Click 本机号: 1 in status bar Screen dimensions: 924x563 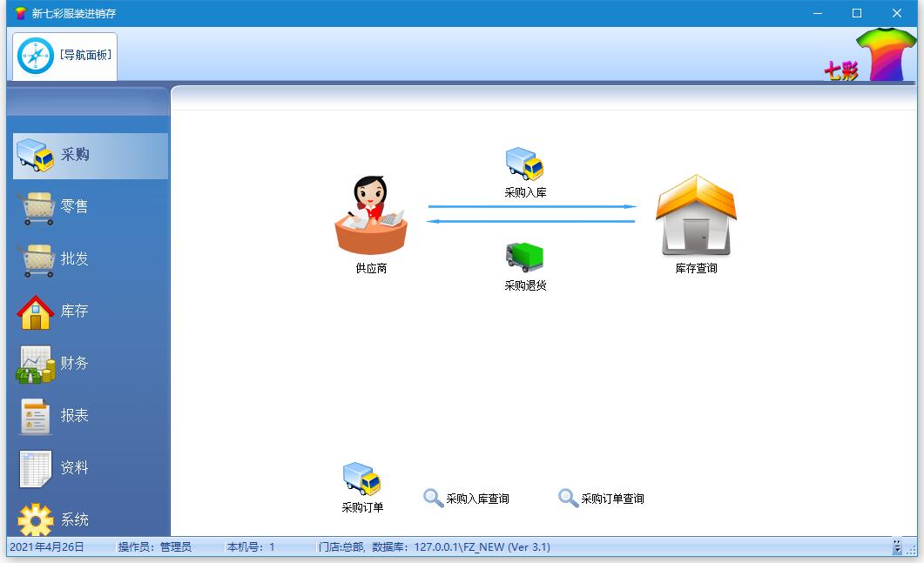click(251, 547)
